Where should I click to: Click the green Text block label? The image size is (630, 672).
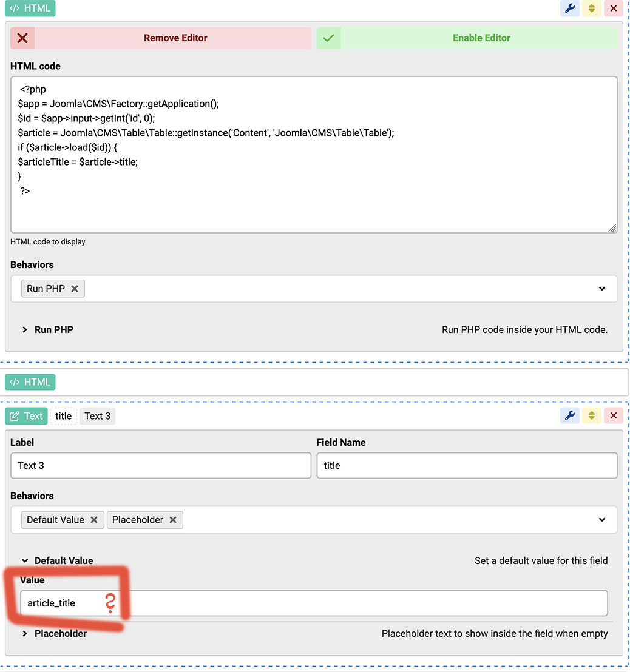[x=26, y=416]
